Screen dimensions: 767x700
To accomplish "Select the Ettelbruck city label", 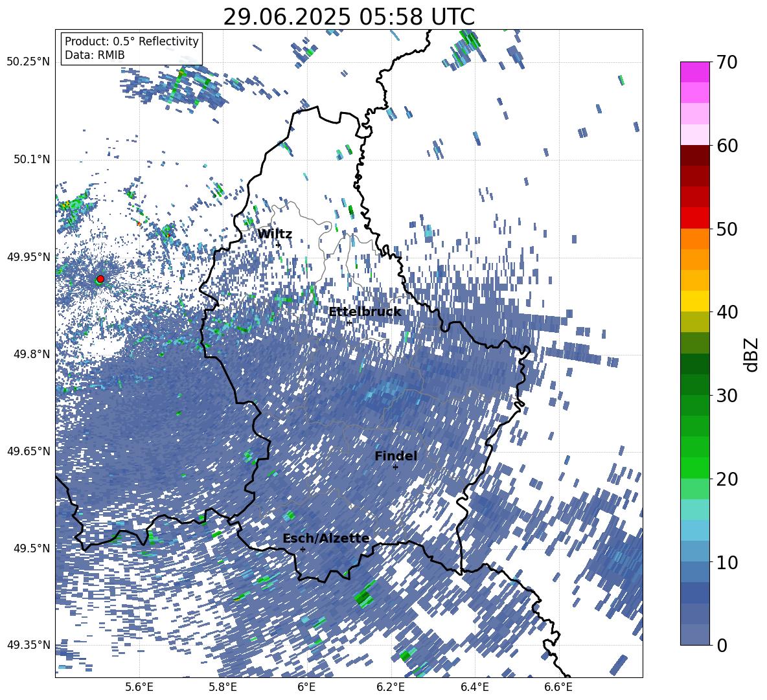I will [x=365, y=312].
